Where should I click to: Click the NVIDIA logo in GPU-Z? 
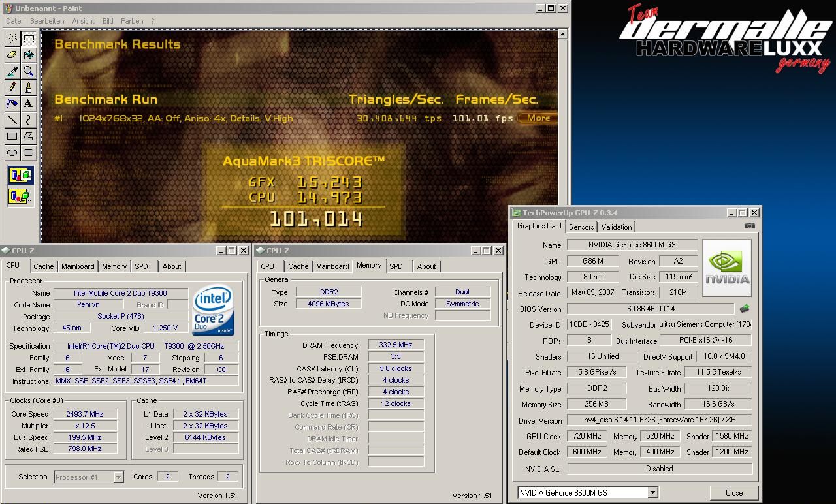[727, 268]
